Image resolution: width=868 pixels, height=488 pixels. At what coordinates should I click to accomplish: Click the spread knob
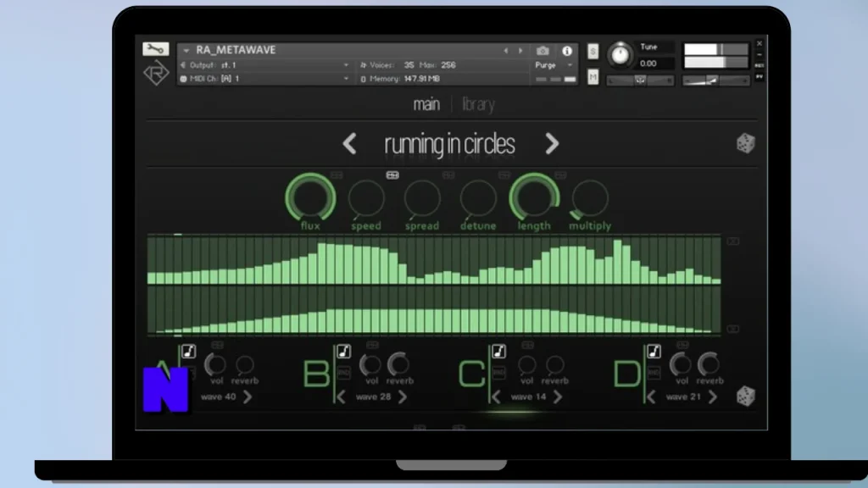(x=422, y=198)
